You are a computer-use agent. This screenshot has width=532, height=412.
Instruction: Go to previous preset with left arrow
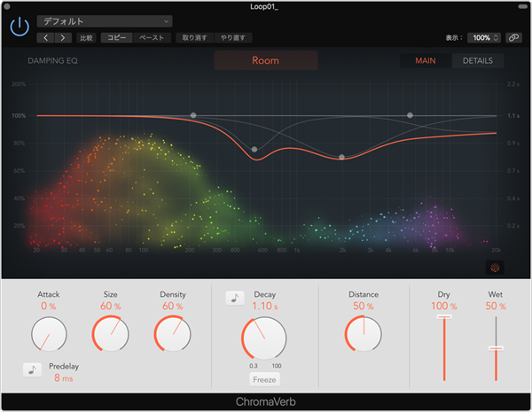(45, 37)
